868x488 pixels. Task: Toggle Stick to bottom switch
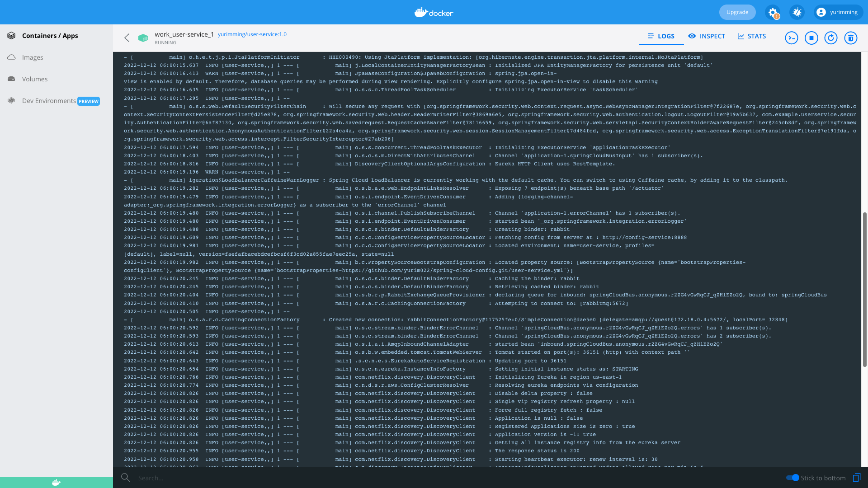point(793,478)
